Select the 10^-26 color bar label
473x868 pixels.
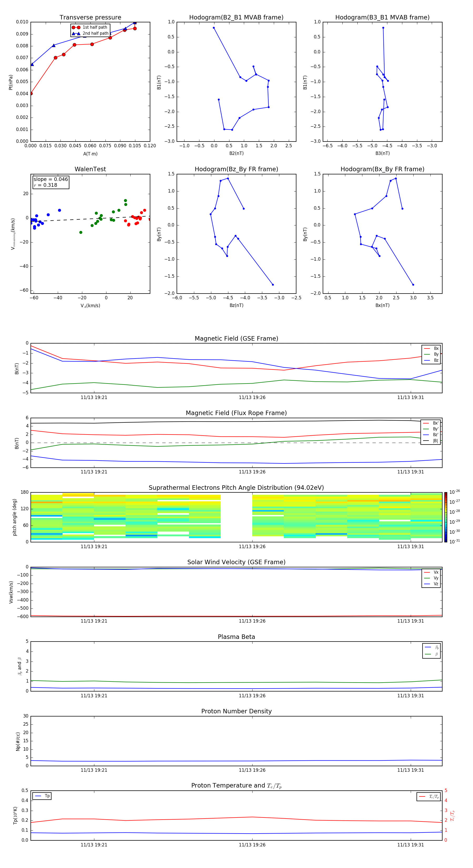tap(455, 492)
